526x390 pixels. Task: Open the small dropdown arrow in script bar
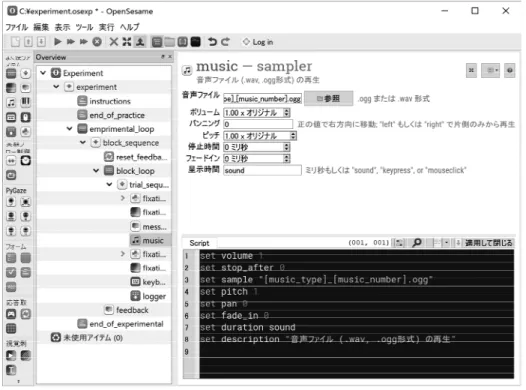tap(446, 242)
